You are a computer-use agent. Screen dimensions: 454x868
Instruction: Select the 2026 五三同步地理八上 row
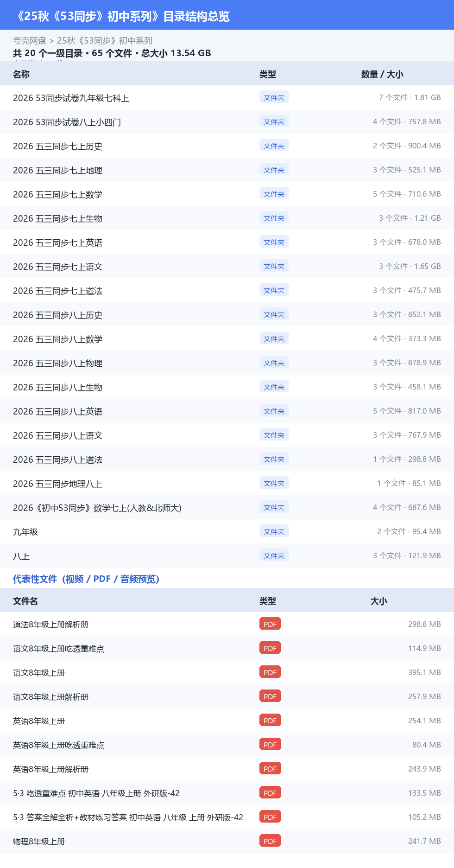pyautogui.click(x=227, y=484)
